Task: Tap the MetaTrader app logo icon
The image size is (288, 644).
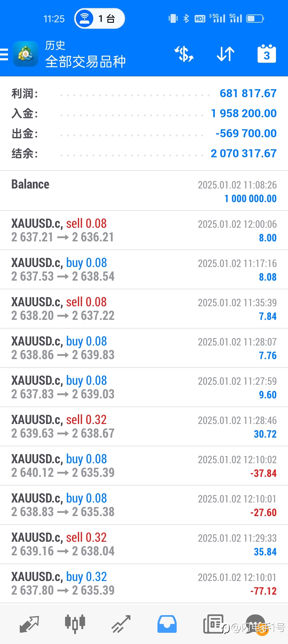Action: (25, 54)
